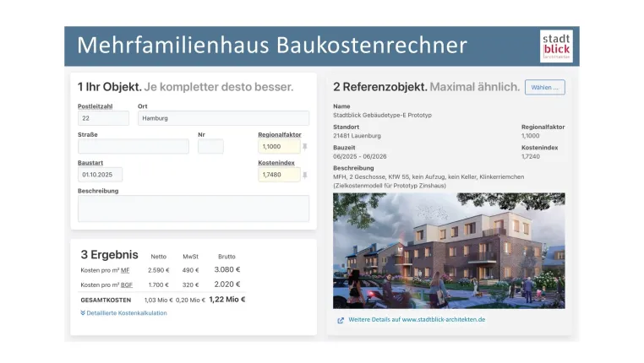644x363 pixels.
Task: Focus the Beschreibung text area
Action: pos(194,209)
